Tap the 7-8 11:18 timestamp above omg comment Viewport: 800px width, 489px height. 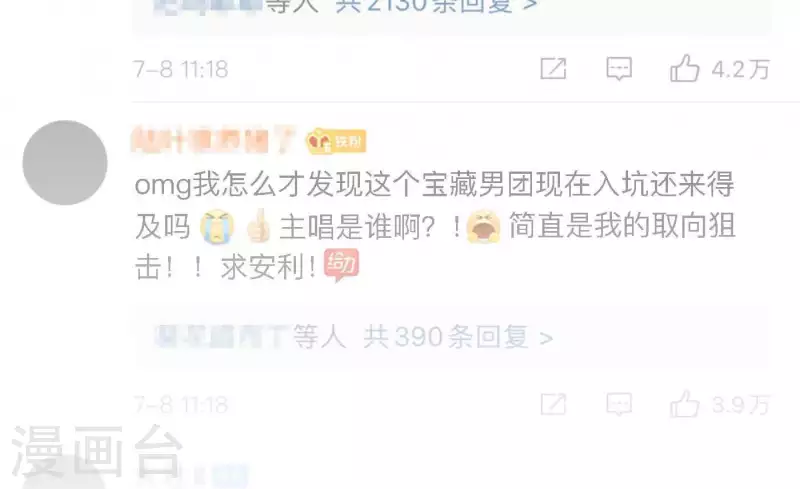(181, 69)
